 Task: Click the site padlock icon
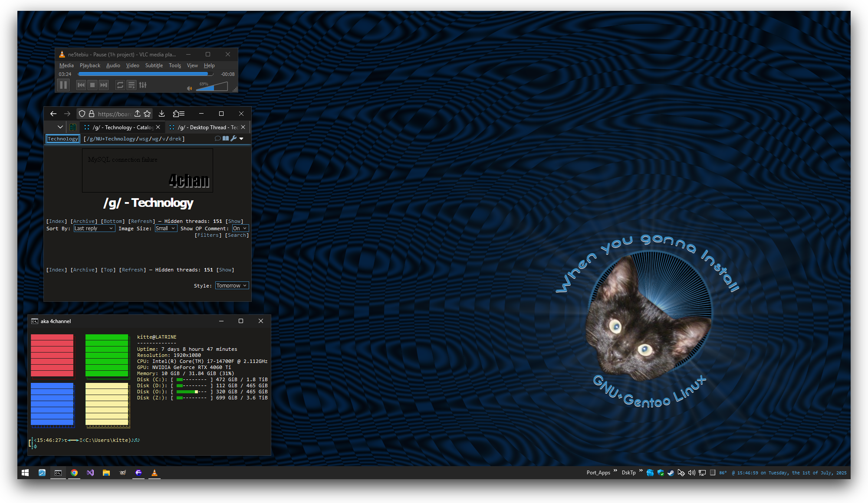[x=92, y=114]
